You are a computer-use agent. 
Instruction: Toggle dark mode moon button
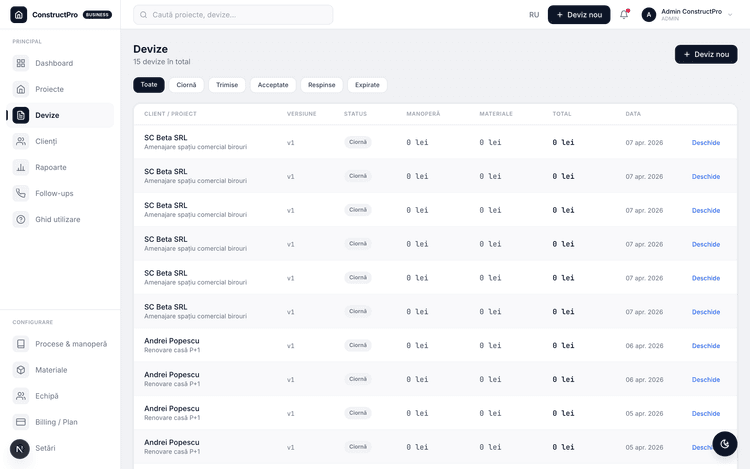point(725,444)
